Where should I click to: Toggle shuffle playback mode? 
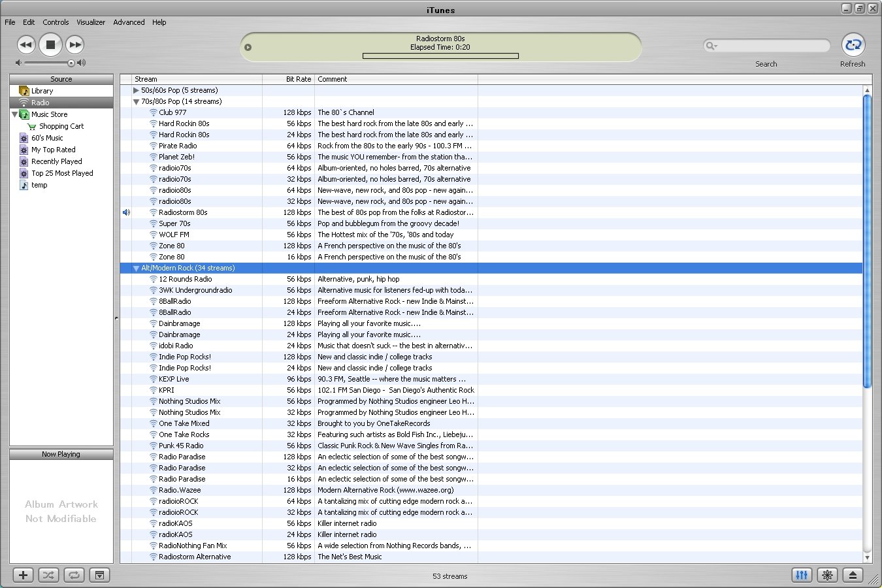click(x=48, y=575)
